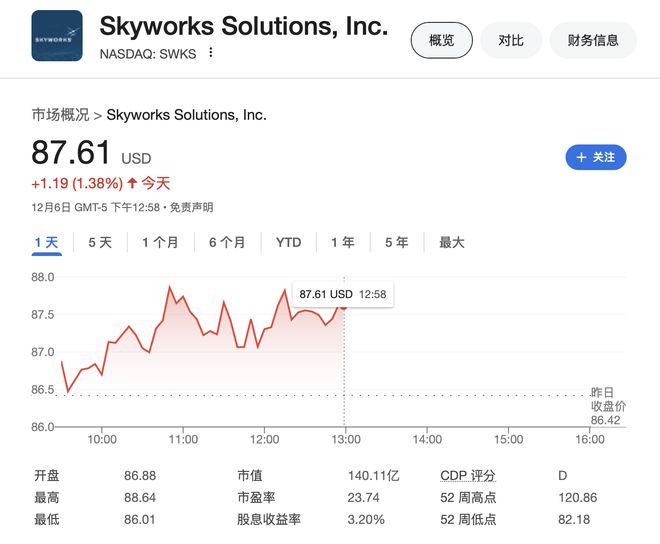
Task: Open the 免责声明 disclaimer link
Action: click(x=191, y=208)
